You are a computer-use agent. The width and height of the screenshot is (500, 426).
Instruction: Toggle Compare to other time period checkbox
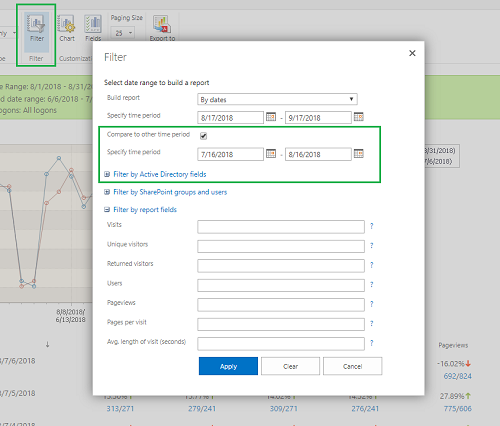point(203,136)
